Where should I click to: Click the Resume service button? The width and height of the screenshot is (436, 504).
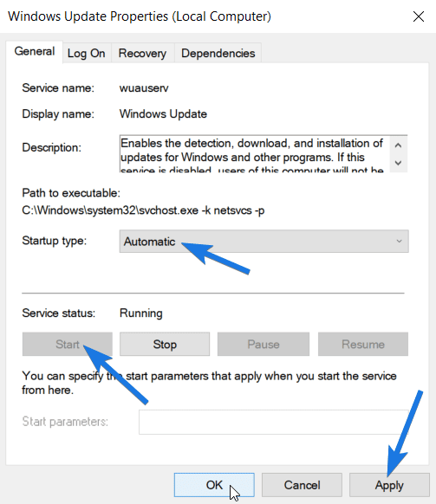(x=363, y=345)
